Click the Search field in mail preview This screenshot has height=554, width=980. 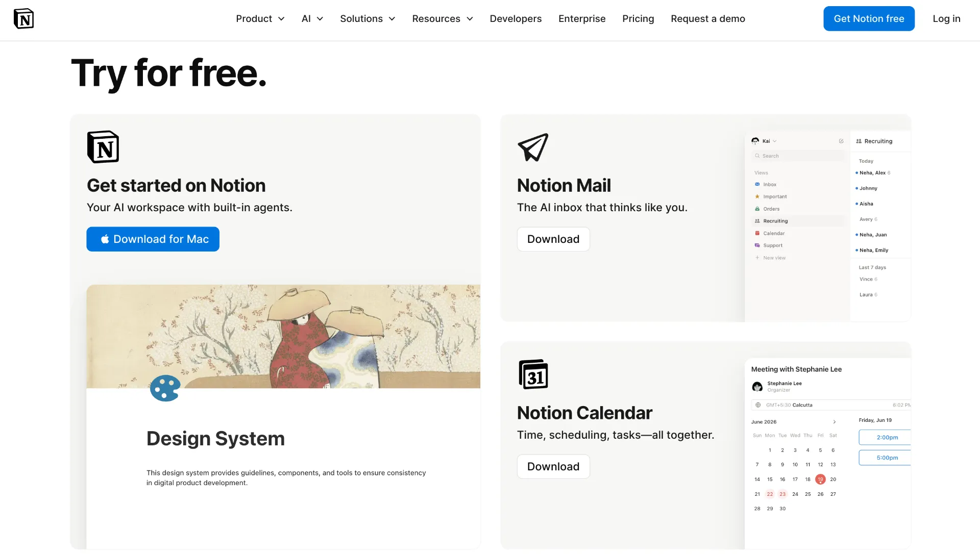coord(798,156)
